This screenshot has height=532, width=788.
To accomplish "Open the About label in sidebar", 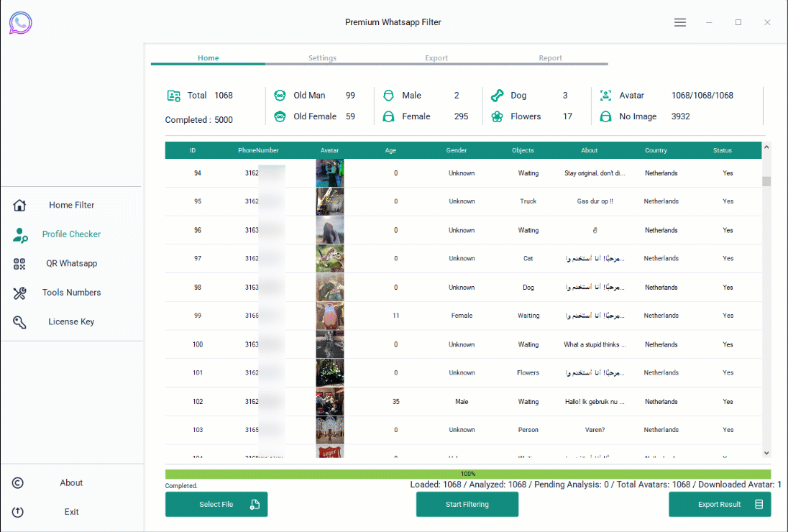I will pyautogui.click(x=71, y=483).
